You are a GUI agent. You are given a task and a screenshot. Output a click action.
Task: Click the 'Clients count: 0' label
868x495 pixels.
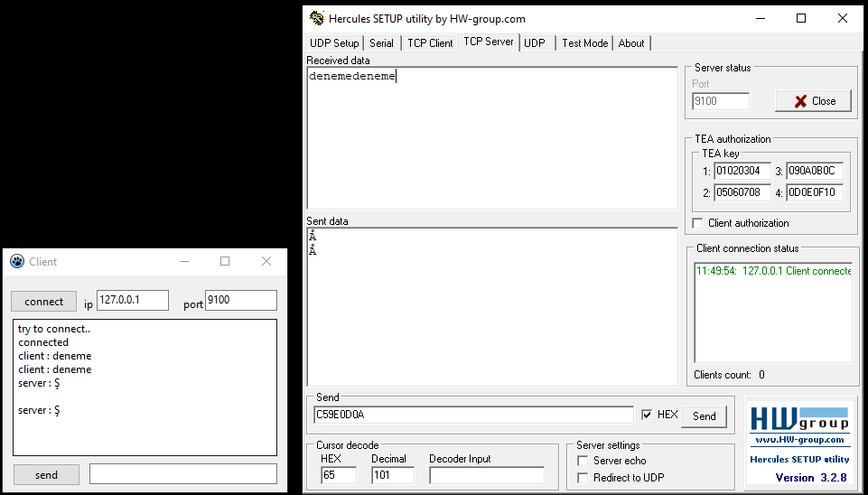click(x=729, y=375)
